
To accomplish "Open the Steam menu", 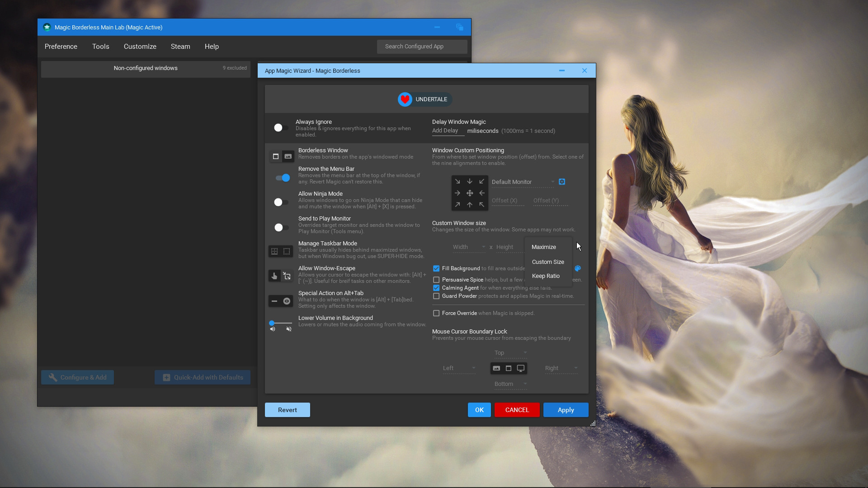I will 180,46.
